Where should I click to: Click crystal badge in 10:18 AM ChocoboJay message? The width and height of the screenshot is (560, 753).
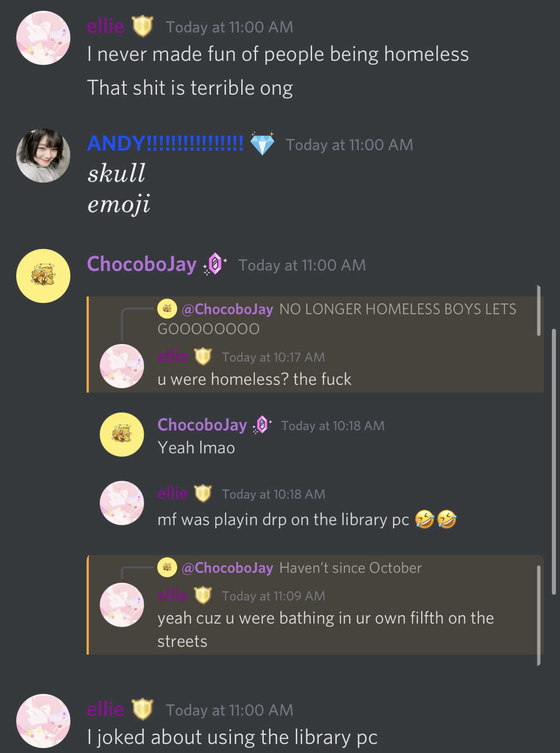[262, 425]
